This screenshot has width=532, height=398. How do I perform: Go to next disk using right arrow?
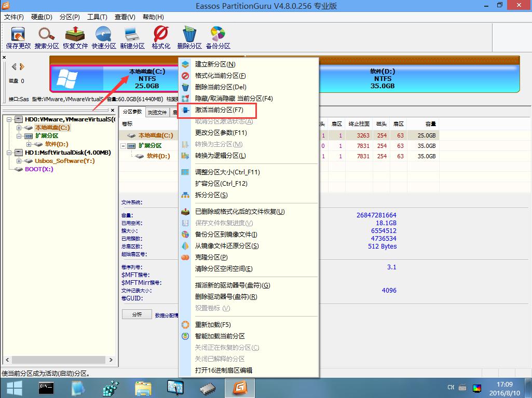pyautogui.click(x=22, y=66)
